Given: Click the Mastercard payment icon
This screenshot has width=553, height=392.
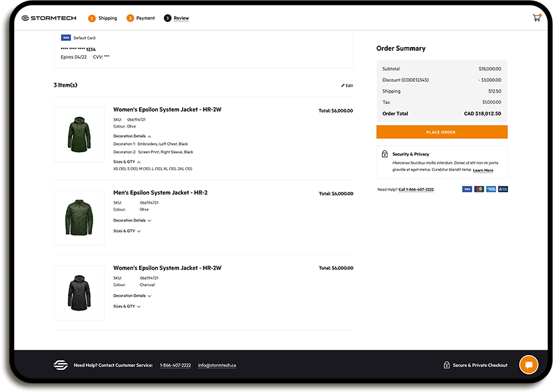Looking at the screenshot, I should pyautogui.click(x=479, y=189).
